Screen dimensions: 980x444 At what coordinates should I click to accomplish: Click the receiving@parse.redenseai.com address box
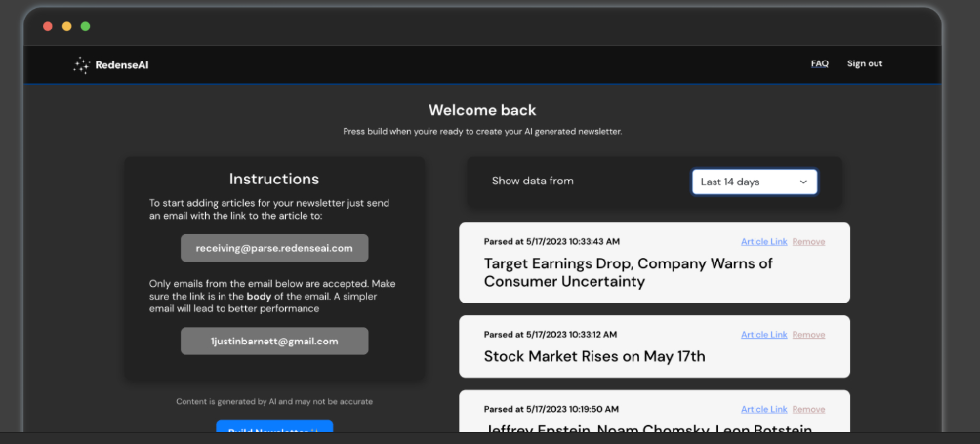[274, 248]
